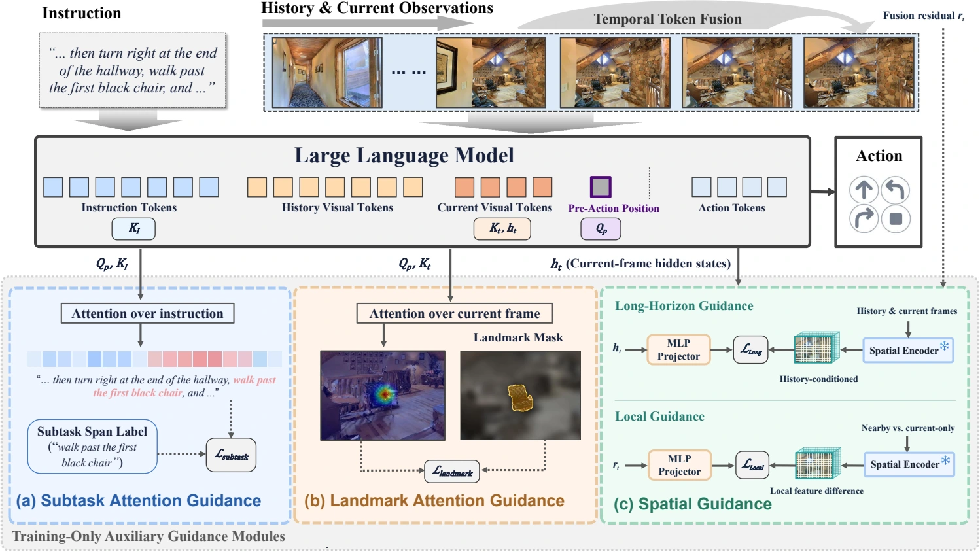The width and height of the screenshot is (980, 552).
Task: Select the MLP Projector box in Long-Horizon Guidance
Action: 678,350
